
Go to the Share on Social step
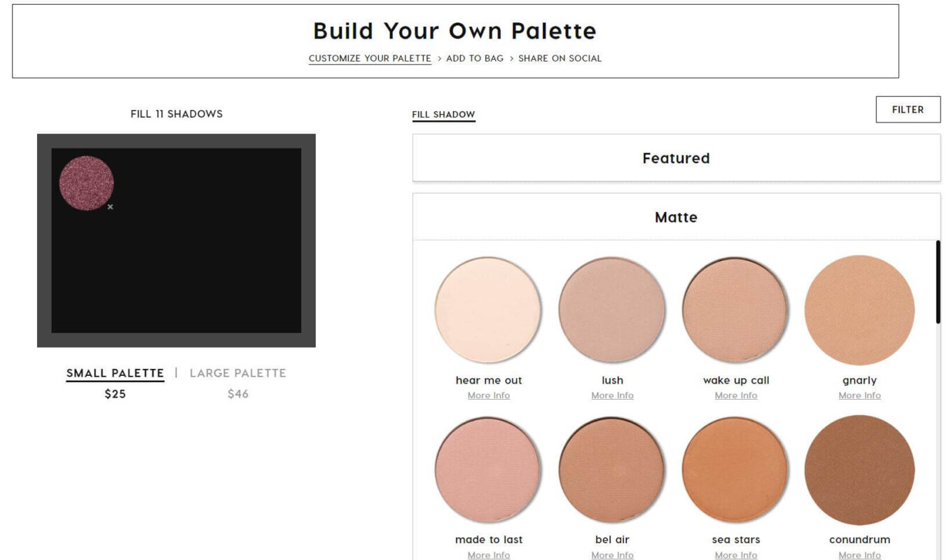560,58
